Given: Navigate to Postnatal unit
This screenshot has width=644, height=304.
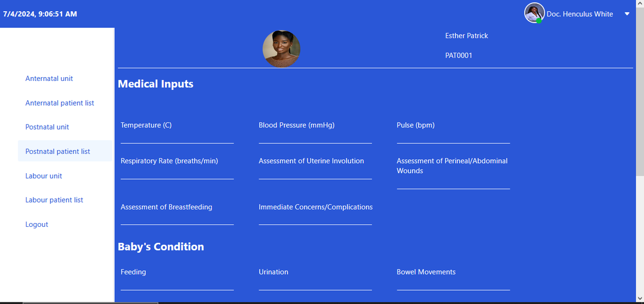Looking at the screenshot, I should tap(47, 127).
